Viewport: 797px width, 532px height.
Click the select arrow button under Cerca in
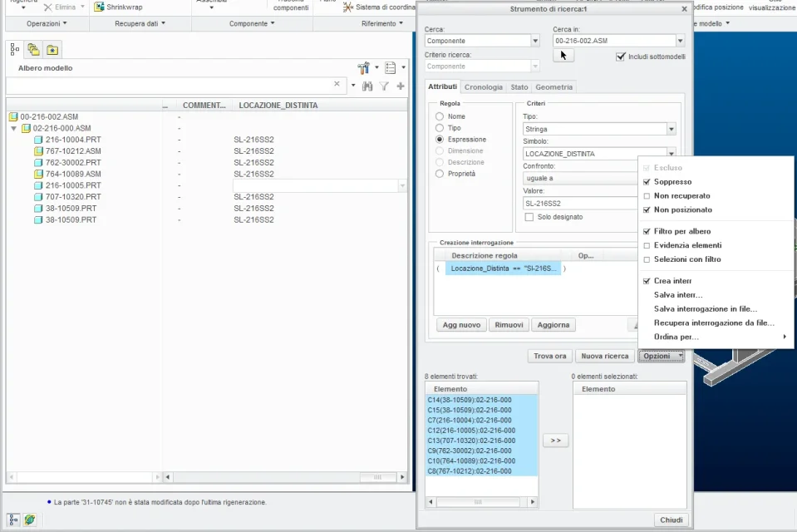pyautogui.click(x=563, y=55)
